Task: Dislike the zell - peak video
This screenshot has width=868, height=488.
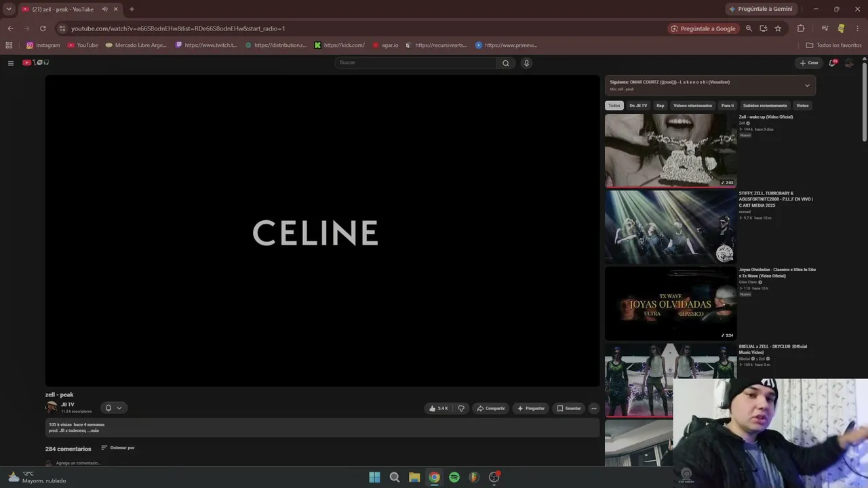Action: click(x=461, y=408)
